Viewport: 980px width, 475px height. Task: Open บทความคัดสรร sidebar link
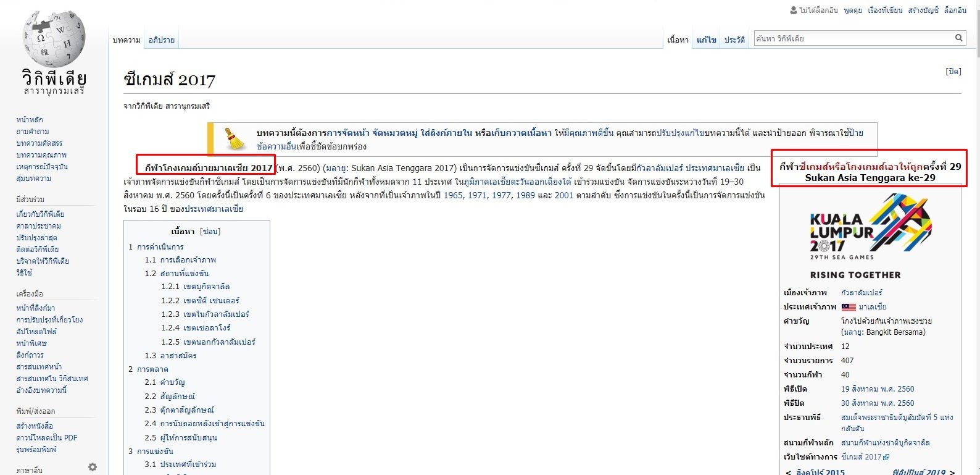pos(39,143)
